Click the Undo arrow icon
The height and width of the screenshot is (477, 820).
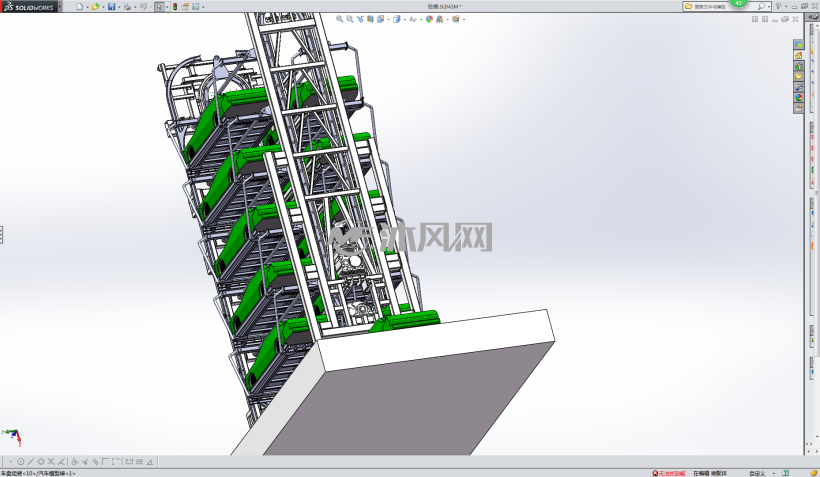(x=143, y=6)
